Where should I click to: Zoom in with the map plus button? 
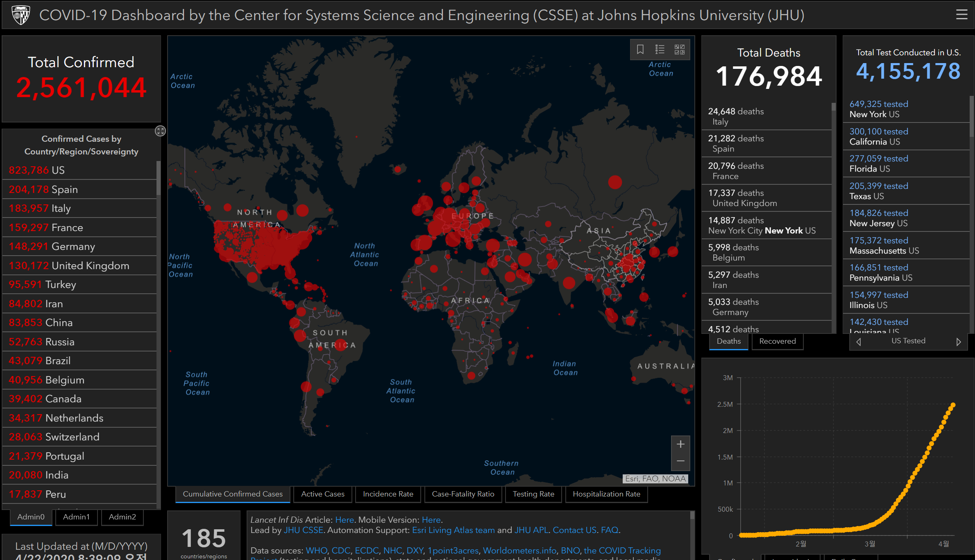pos(680,444)
